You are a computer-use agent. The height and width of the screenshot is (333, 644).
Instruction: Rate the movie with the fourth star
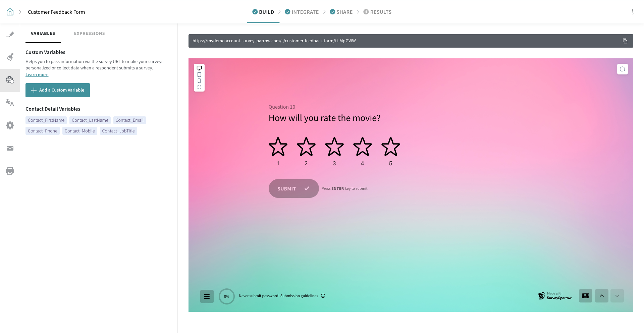(x=362, y=147)
